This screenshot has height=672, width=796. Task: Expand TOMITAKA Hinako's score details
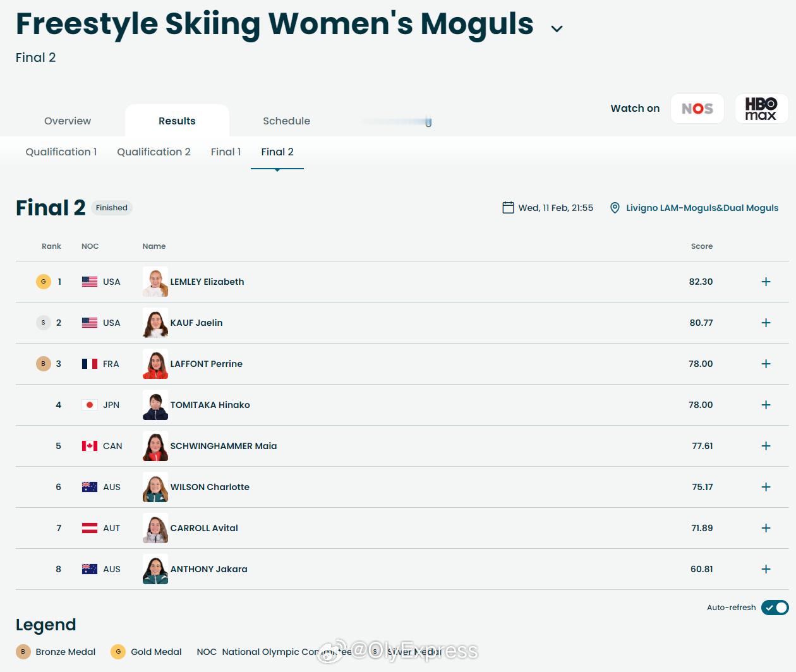point(766,405)
